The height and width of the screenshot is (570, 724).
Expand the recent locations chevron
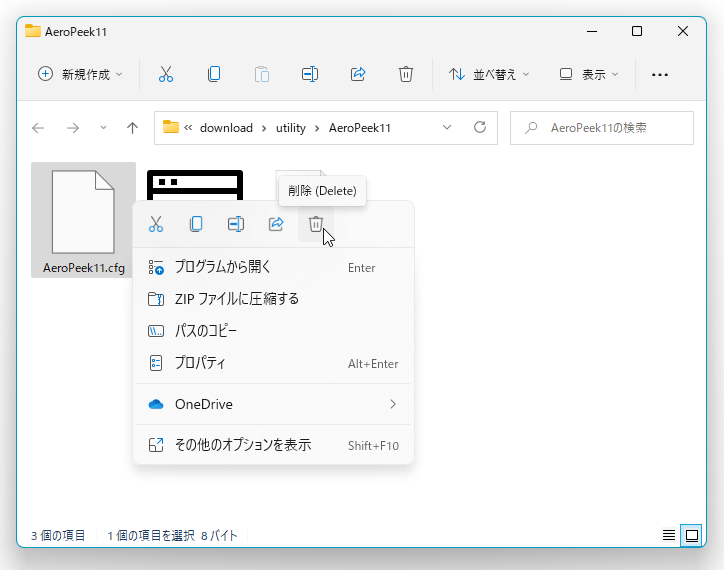(x=103, y=128)
